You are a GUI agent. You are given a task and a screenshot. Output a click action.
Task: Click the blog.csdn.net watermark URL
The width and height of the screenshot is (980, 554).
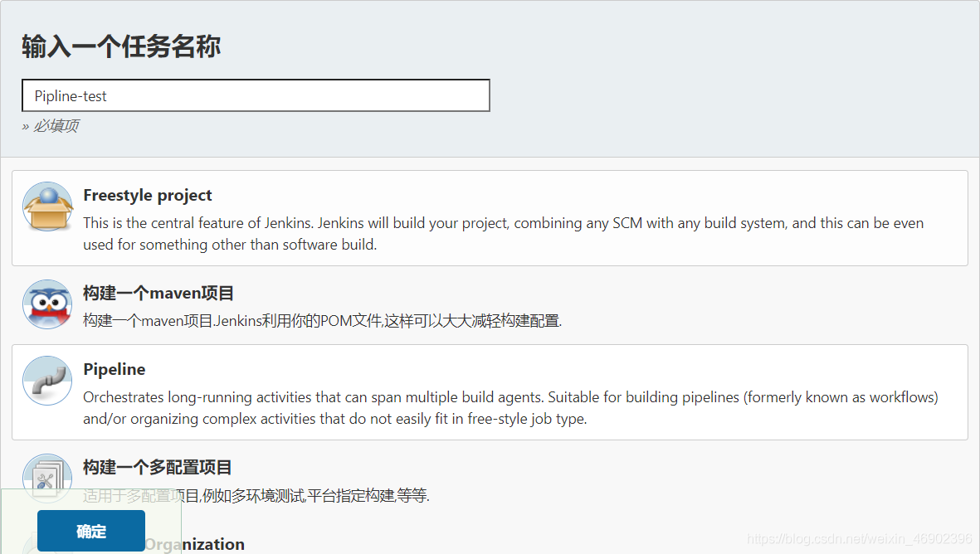tap(858, 538)
